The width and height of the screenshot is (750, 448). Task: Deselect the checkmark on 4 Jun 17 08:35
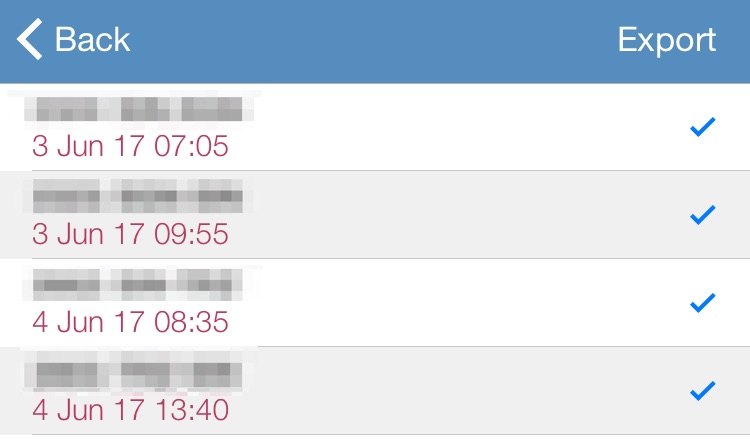[703, 302]
